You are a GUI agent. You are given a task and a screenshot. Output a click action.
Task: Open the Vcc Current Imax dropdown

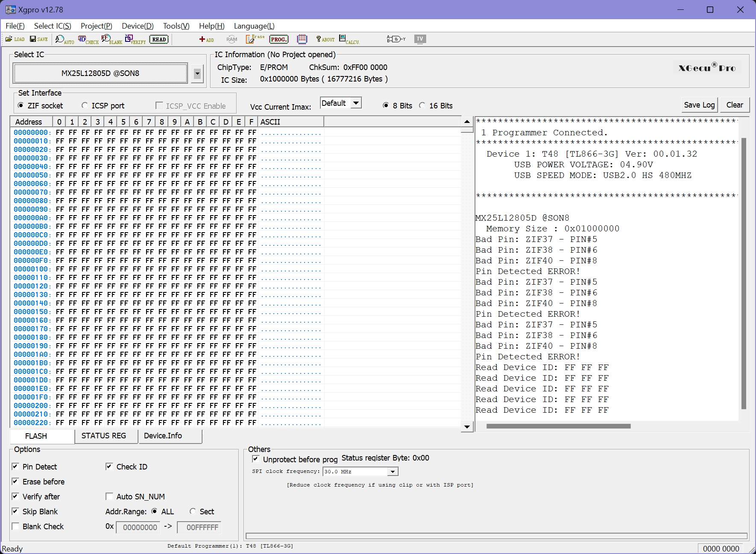pos(356,103)
